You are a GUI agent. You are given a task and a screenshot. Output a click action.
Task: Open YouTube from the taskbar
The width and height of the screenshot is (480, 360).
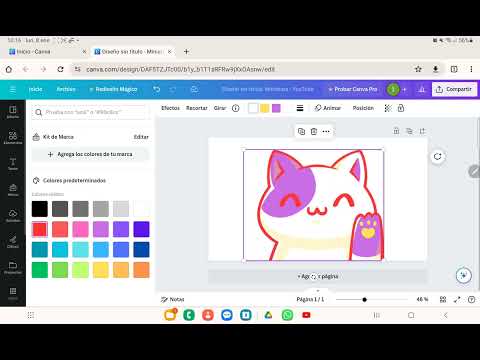306,315
